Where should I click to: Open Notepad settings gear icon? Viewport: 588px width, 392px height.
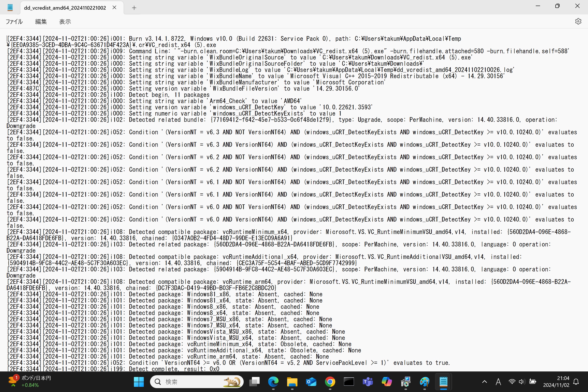tap(578, 21)
